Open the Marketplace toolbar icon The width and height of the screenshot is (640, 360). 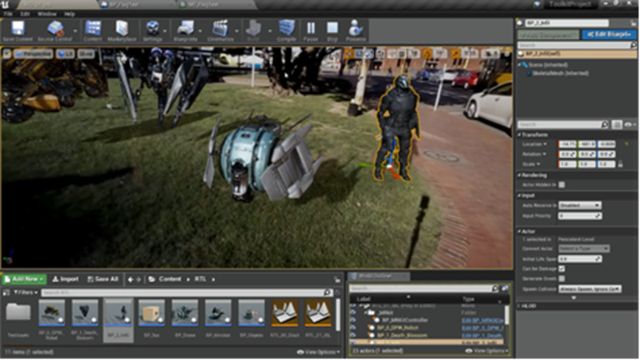(122, 31)
